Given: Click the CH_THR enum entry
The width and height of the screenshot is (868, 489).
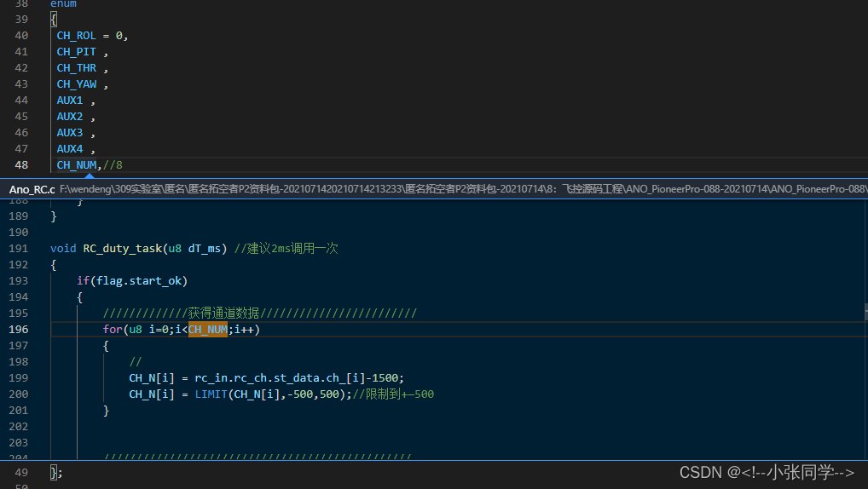Looking at the screenshot, I should coord(77,67).
